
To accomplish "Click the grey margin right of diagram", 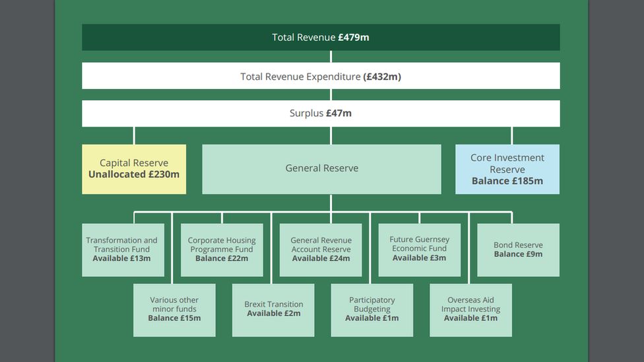I will pos(616,181).
